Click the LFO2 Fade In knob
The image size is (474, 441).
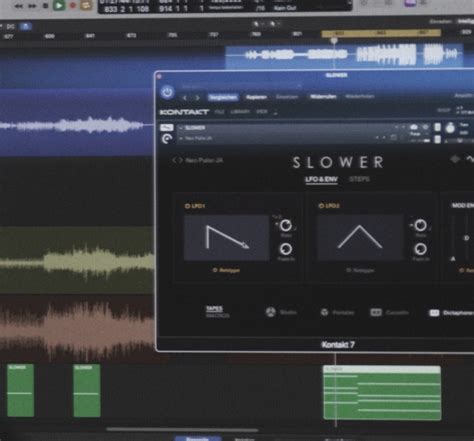(420, 249)
